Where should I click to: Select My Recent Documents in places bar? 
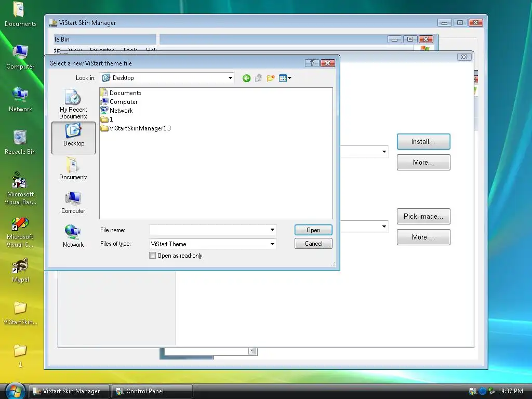[73, 104]
